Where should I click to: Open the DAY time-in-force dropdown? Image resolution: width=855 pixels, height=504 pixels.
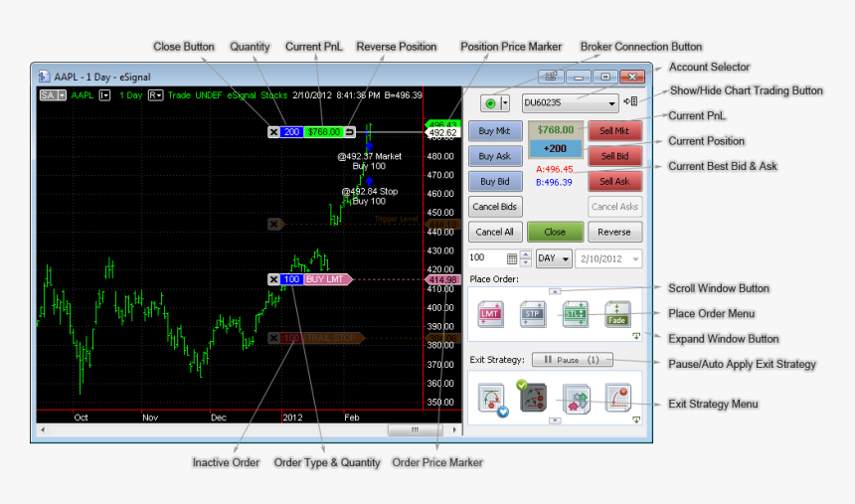[x=554, y=258]
